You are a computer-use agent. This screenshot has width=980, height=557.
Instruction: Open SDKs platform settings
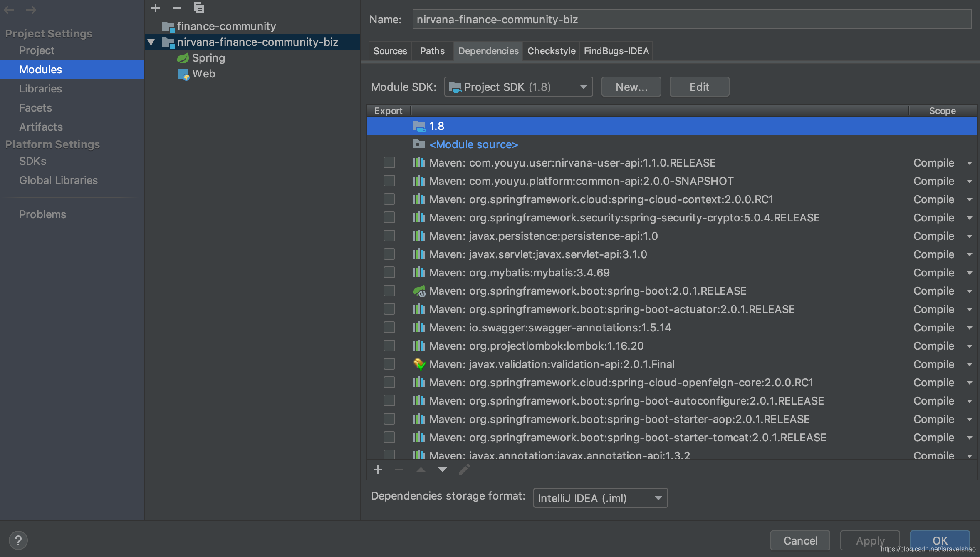pos(32,161)
